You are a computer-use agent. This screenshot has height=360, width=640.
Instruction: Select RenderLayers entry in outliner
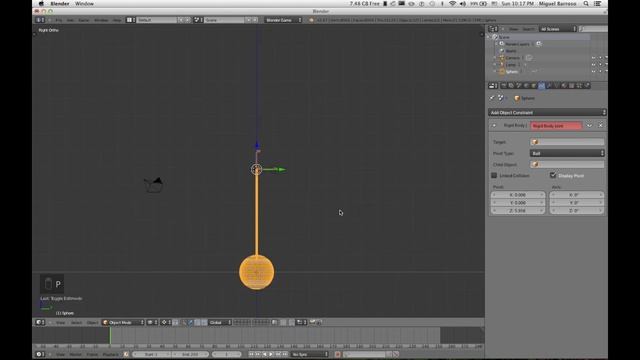coord(517,44)
